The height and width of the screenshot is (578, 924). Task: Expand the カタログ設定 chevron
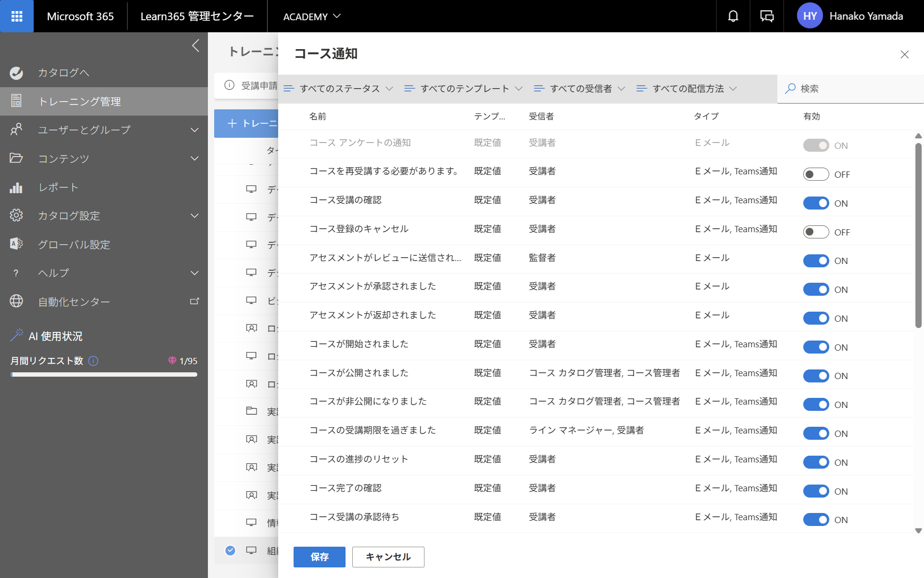194,216
